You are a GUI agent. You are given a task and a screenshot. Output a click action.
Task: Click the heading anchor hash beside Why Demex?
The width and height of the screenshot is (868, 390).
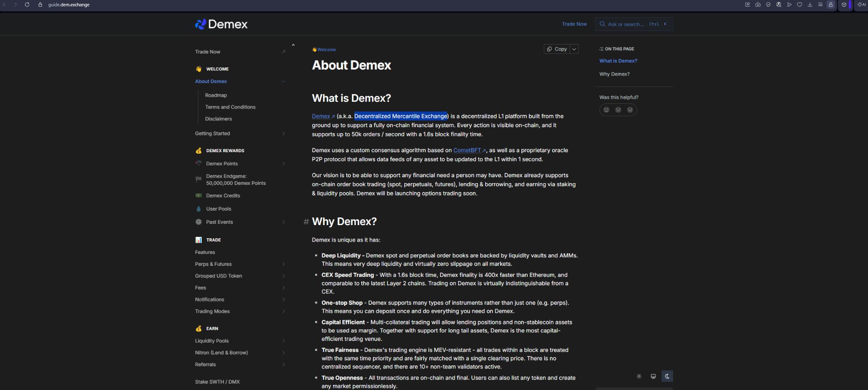pyautogui.click(x=306, y=222)
